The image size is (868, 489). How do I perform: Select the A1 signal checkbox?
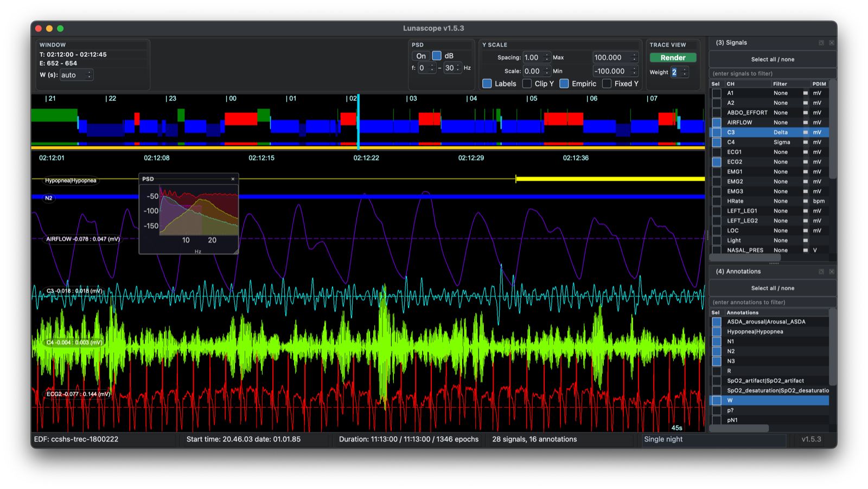click(717, 93)
